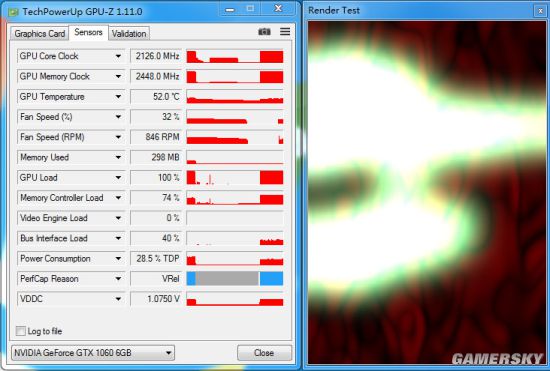Switch to the Validation tab
This screenshot has width=550, height=371.
click(x=129, y=34)
